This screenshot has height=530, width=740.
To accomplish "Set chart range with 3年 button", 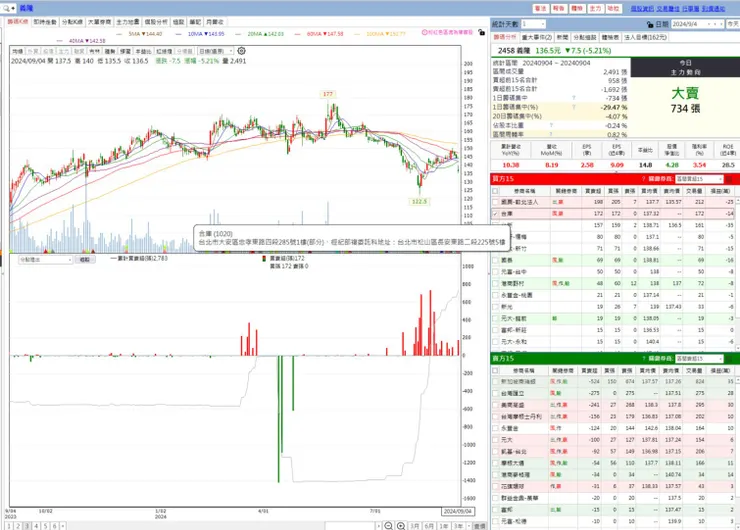I will [x=458, y=526].
